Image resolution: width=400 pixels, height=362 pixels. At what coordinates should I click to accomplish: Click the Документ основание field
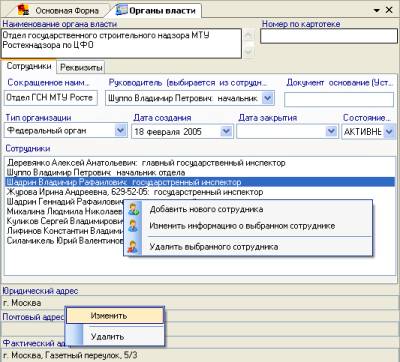339,99
